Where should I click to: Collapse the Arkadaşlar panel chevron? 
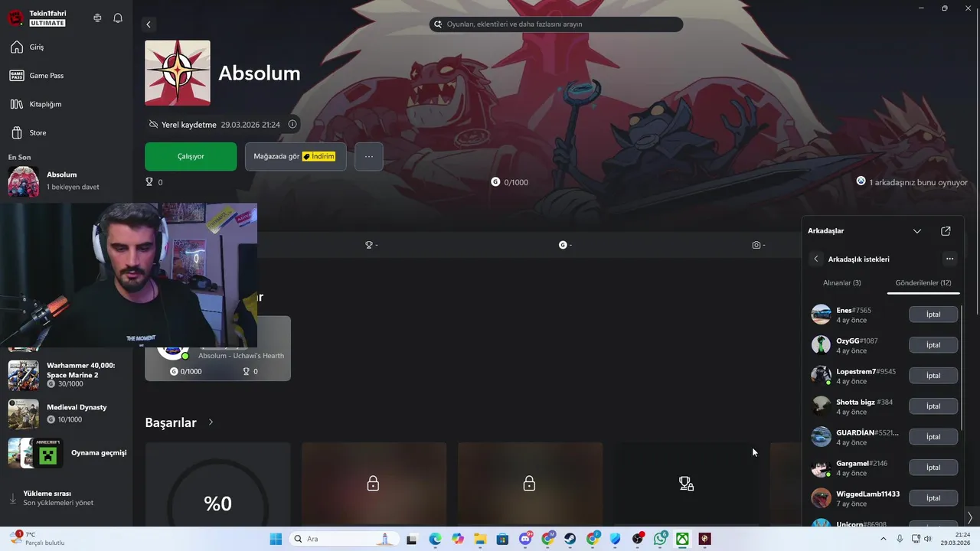click(917, 231)
